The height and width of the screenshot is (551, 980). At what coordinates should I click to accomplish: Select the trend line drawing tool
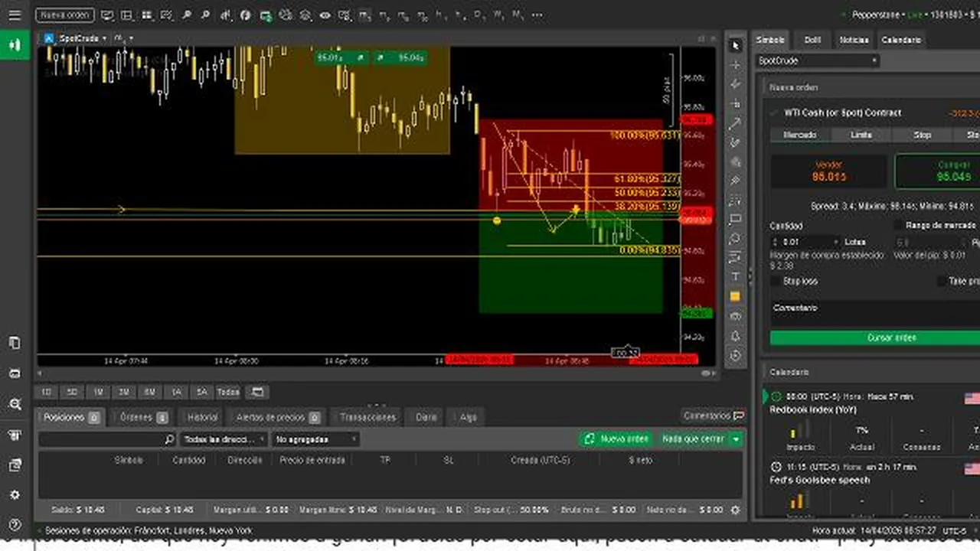coord(736,123)
